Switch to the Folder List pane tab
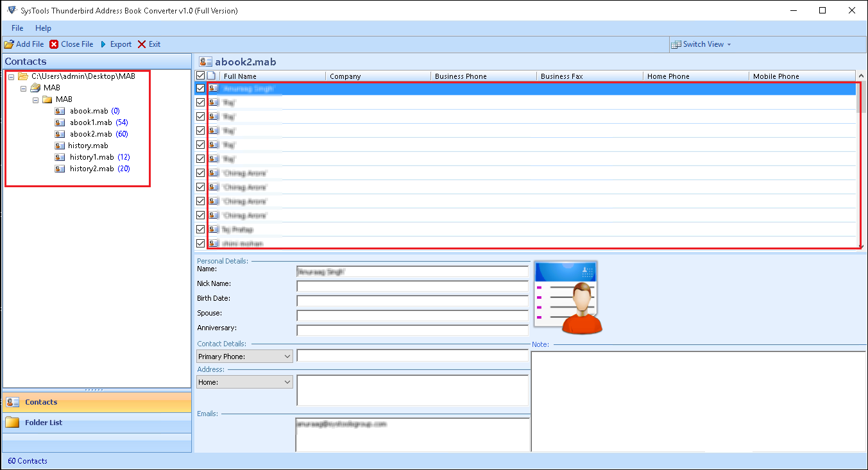This screenshot has height=470, width=868. click(97, 423)
